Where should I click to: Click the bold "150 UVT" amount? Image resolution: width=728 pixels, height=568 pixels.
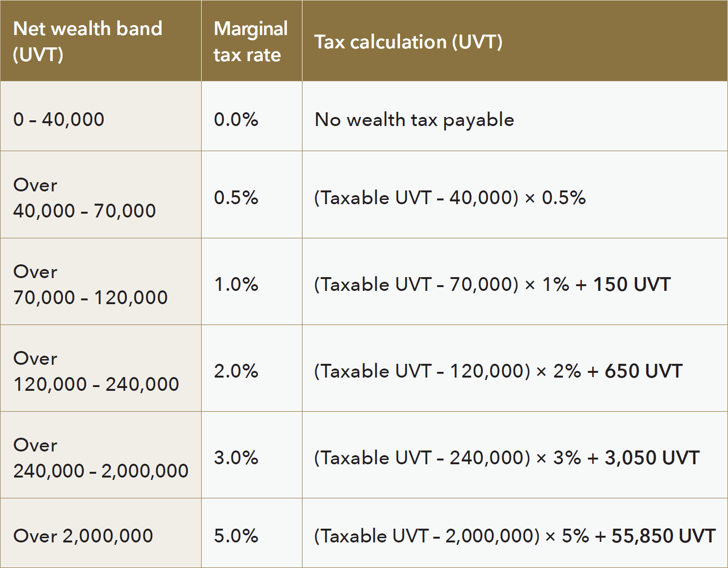631,285
